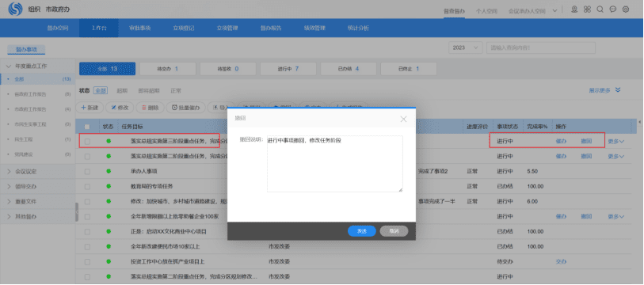Click 展示更多 to show more filters
The image size is (644, 285).
click(x=600, y=90)
